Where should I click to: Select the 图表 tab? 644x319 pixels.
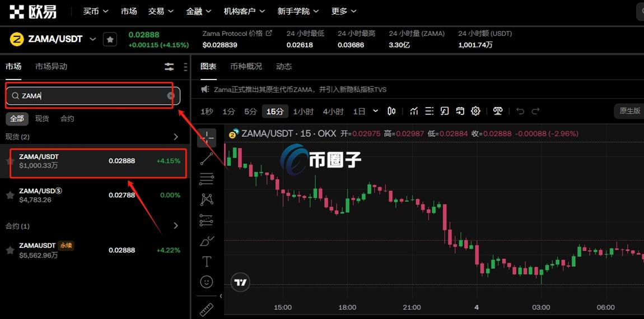click(208, 66)
